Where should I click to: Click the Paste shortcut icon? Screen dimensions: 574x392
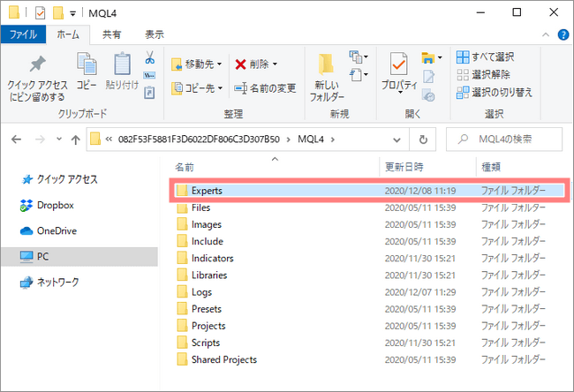click(149, 92)
